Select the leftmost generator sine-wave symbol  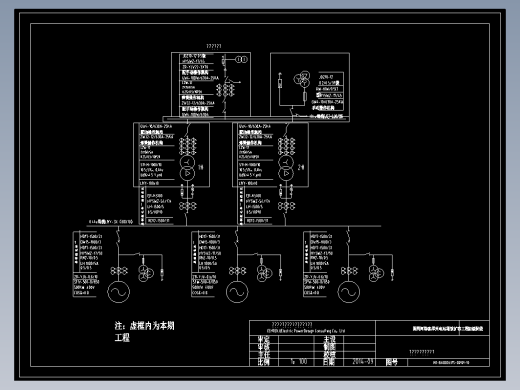click(x=118, y=292)
